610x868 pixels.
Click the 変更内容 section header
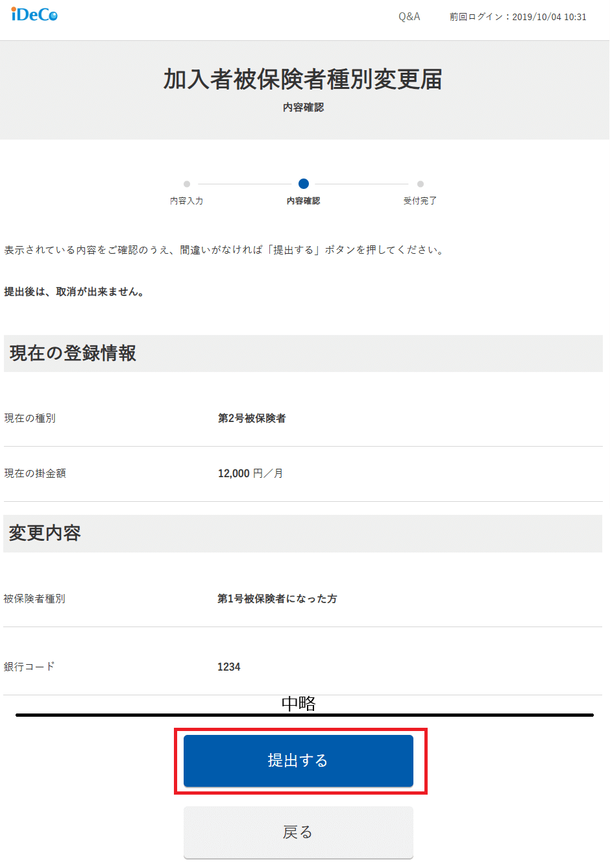[45, 533]
